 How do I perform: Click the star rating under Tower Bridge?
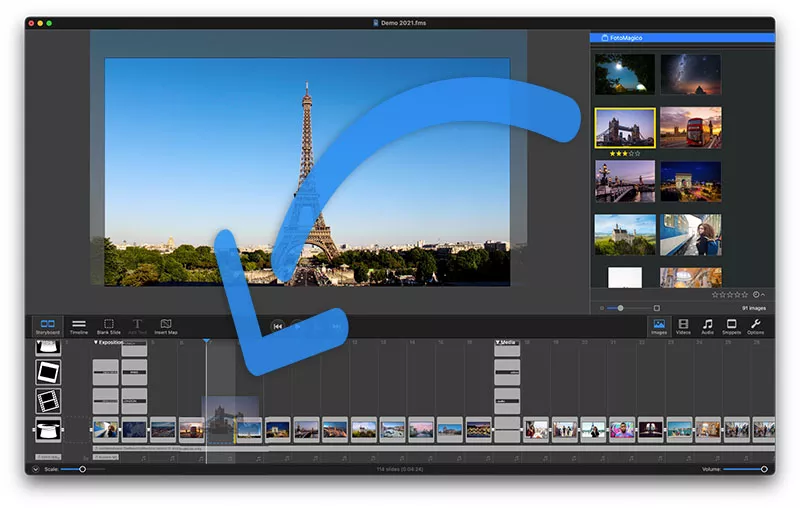pyautogui.click(x=625, y=154)
